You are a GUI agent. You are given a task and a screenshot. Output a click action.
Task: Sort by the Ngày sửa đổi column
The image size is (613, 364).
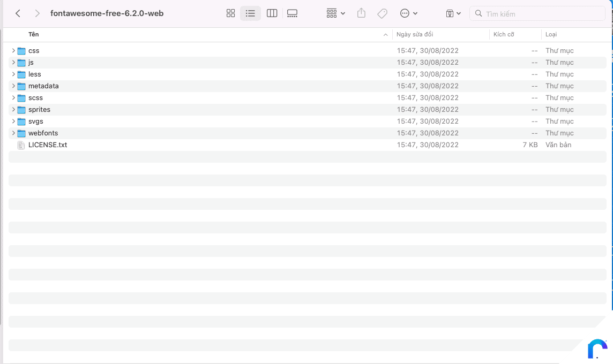click(x=415, y=34)
